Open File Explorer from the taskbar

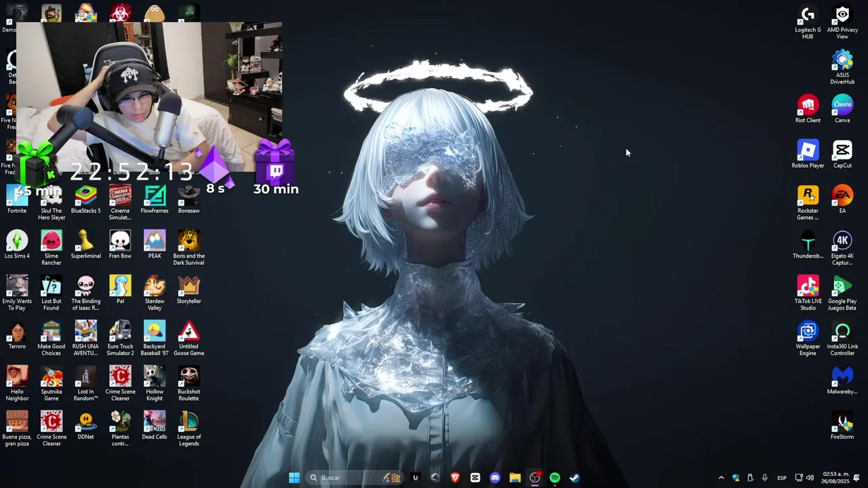(515, 478)
